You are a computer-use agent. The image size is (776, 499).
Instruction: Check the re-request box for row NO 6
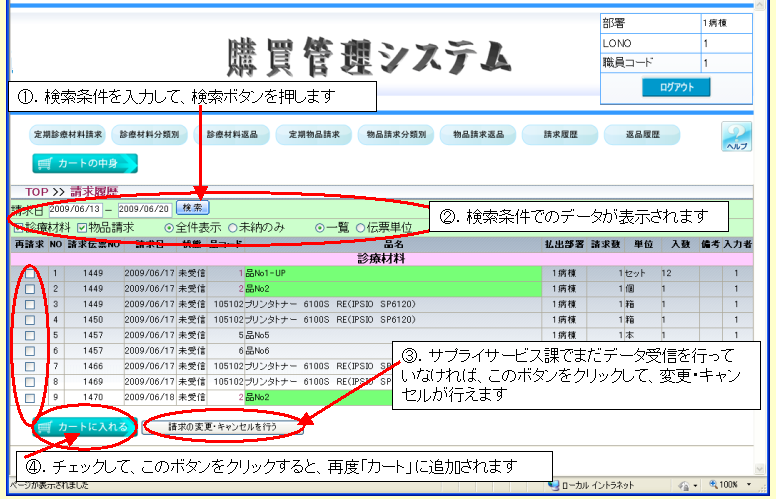pos(30,351)
